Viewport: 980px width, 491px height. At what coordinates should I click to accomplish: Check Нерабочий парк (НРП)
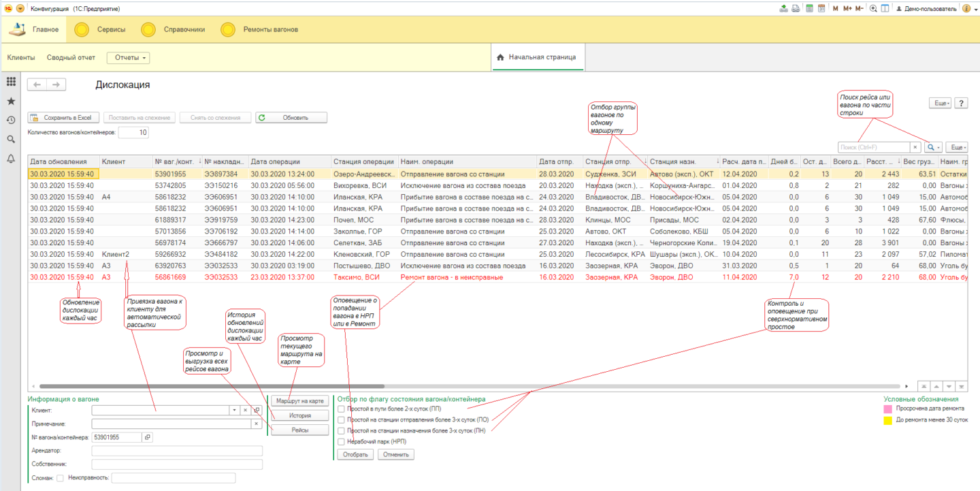pos(341,441)
